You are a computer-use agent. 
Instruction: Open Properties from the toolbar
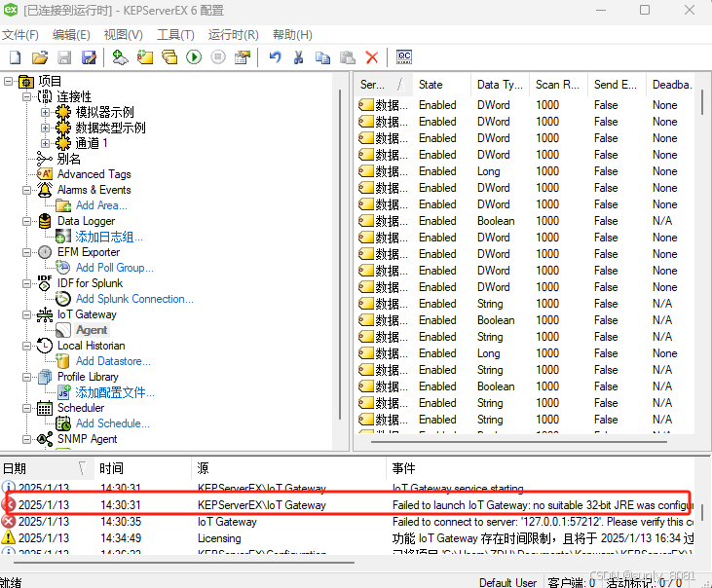pos(243,57)
